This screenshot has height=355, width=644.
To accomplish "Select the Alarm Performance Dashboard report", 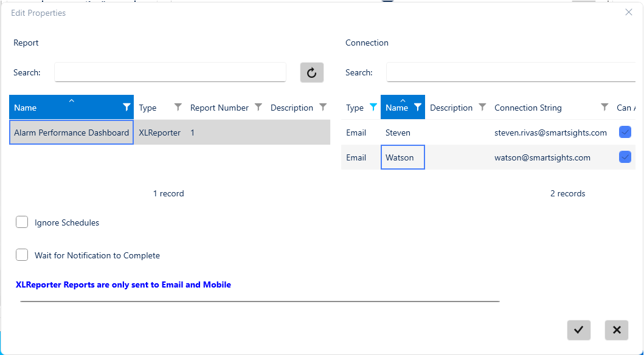I will pyautogui.click(x=71, y=132).
